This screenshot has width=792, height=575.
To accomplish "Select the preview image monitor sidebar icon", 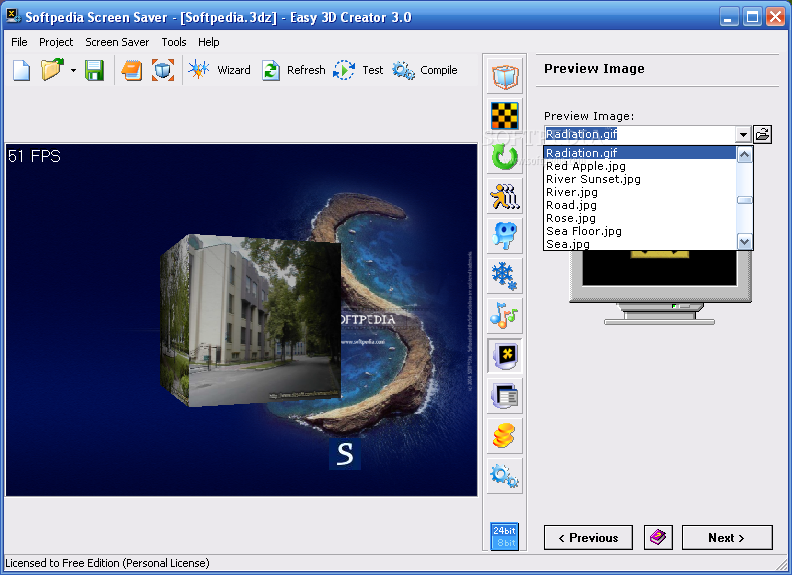I will [x=505, y=356].
